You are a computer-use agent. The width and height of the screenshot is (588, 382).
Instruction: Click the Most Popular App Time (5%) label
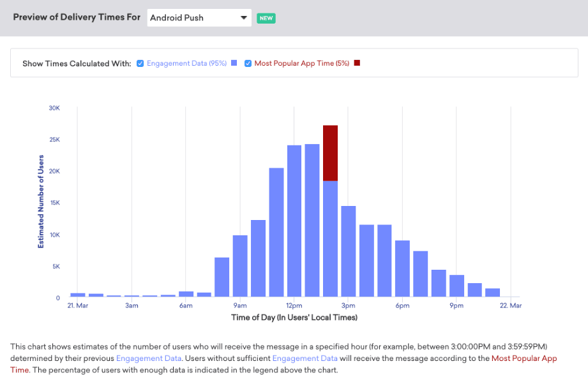(x=301, y=63)
